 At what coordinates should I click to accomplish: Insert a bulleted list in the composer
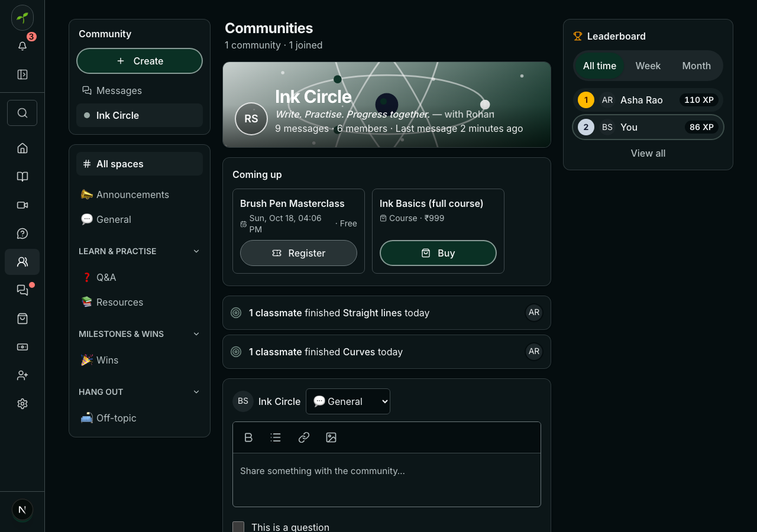[x=276, y=437]
